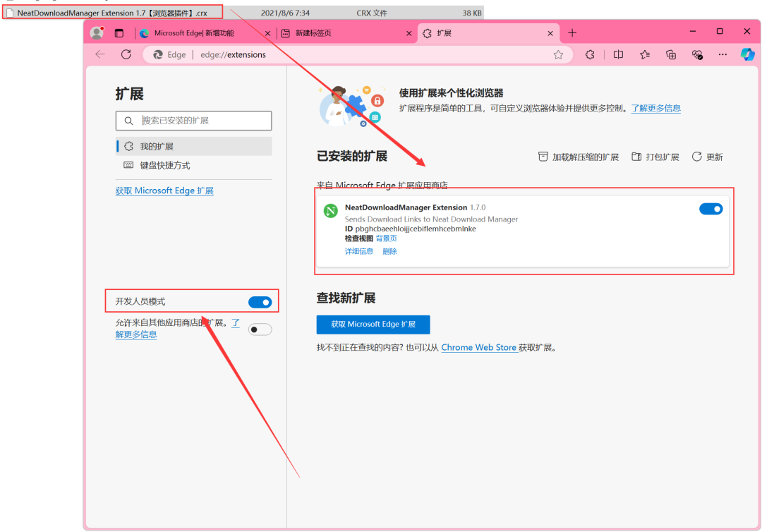
Task: Open the tab actions menu icon
Action: tap(119, 33)
